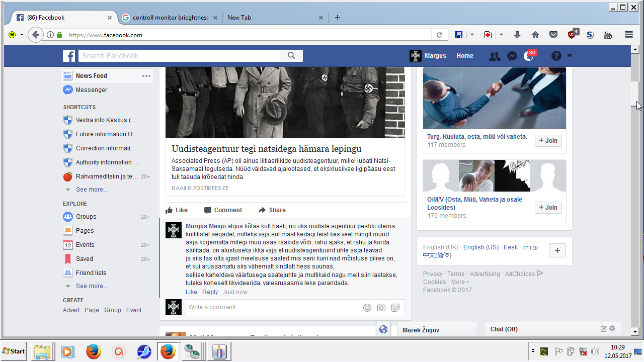The height and width of the screenshot is (362, 644).
Task: Click Reply under Margus Meigo's comment
Action: [x=210, y=292]
